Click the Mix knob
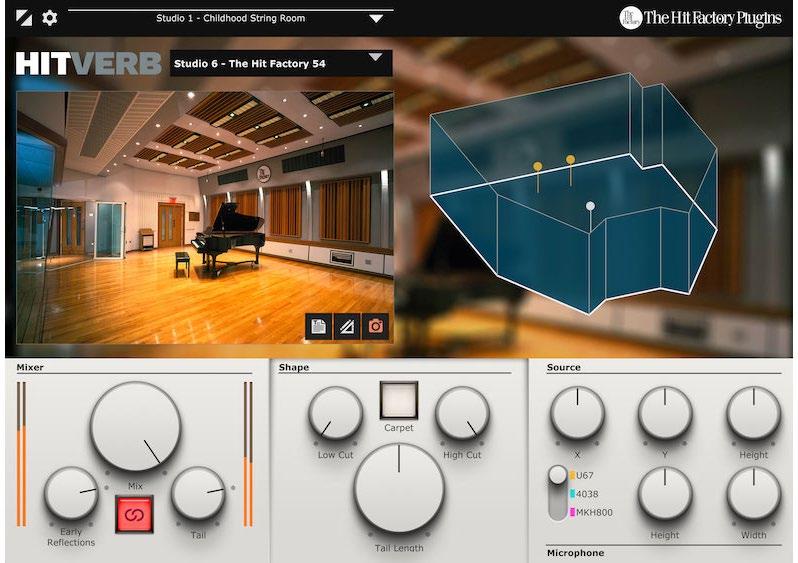Image resolution: width=798 pixels, height=563 pixels. tap(135, 427)
